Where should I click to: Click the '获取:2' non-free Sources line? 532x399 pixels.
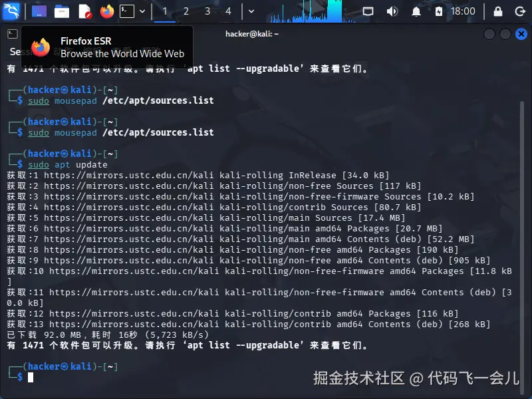pos(213,186)
